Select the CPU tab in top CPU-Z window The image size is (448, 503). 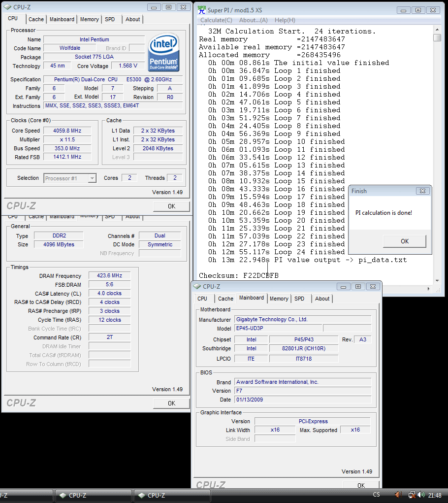[x=13, y=19]
